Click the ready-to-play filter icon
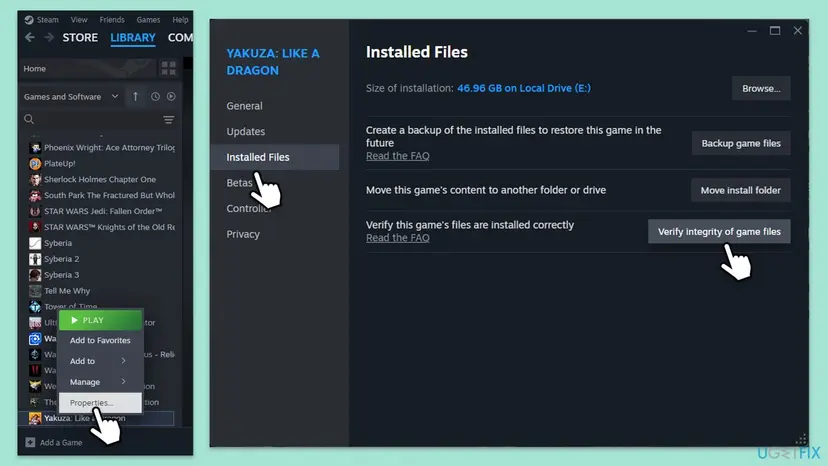The width and height of the screenshot is (828, 466). [x=171, y=97]
